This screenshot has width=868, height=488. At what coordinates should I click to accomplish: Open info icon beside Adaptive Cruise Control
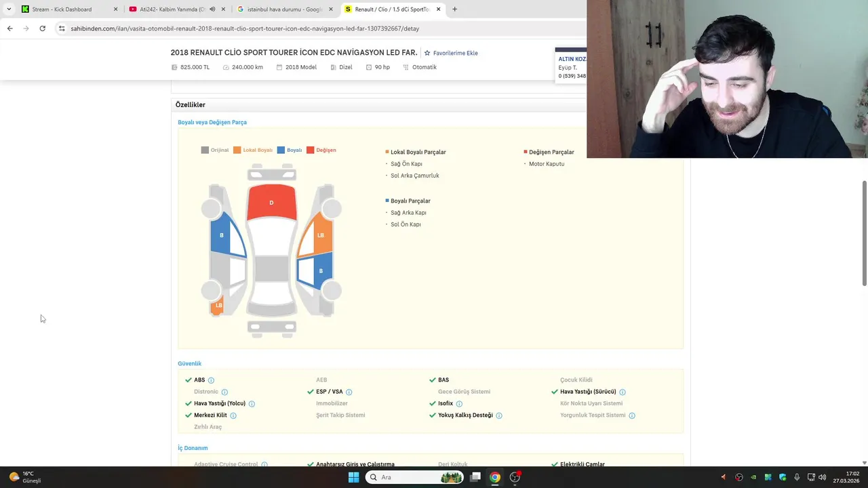click(x=264, y=464)
